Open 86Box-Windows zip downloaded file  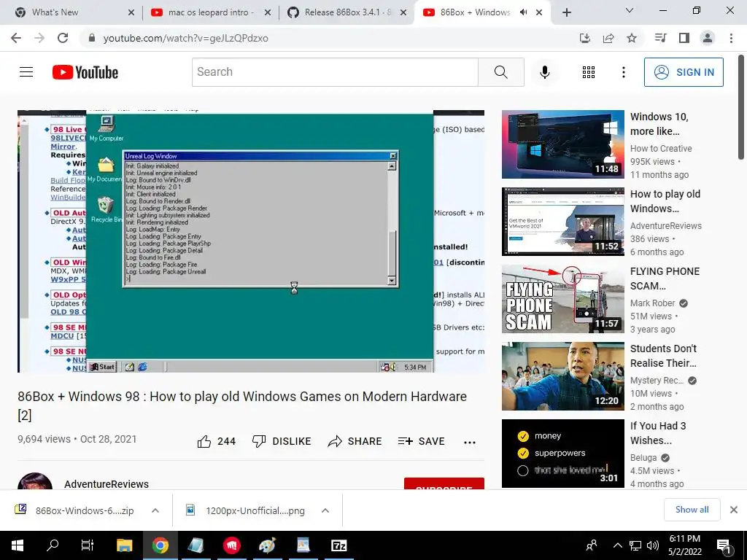(85, 510)
